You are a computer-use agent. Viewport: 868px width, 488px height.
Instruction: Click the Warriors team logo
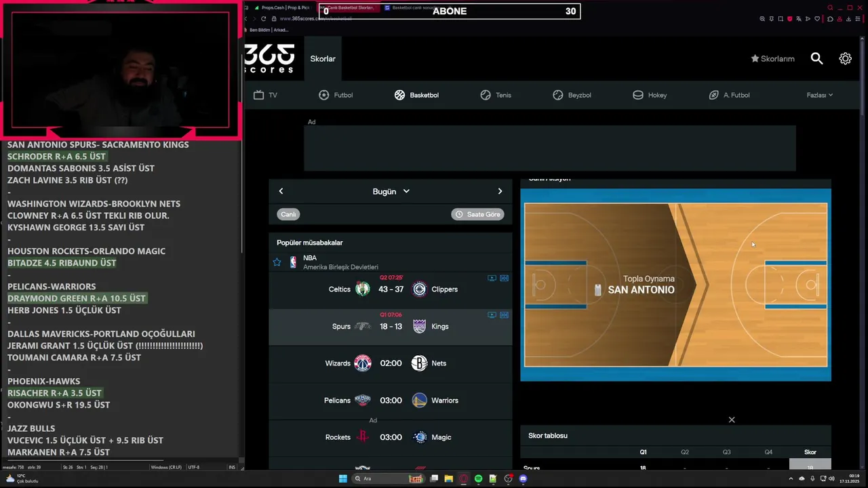coord(419,401)
